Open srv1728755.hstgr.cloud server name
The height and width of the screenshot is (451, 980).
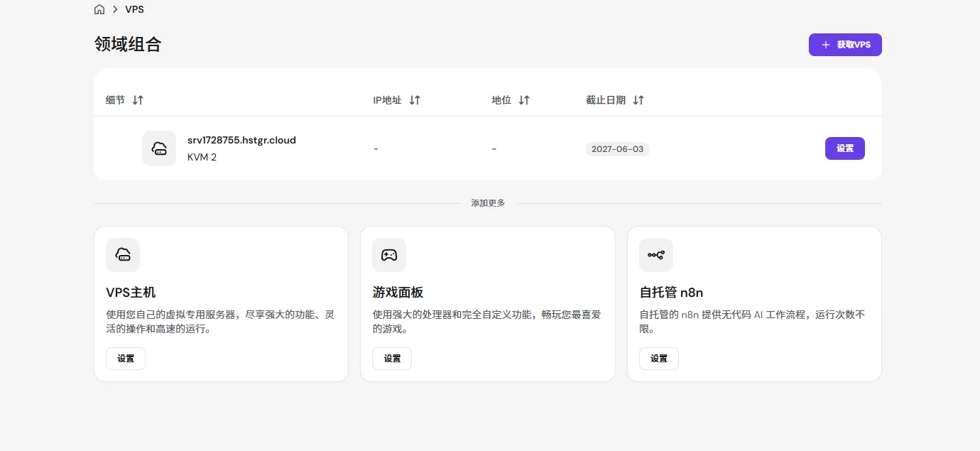[241, 140]
